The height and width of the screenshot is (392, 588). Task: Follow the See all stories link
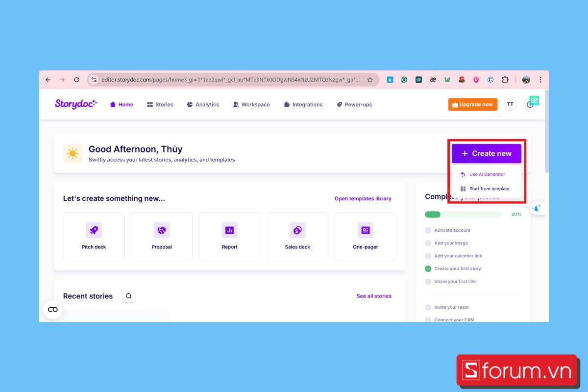tap(374, 296)
